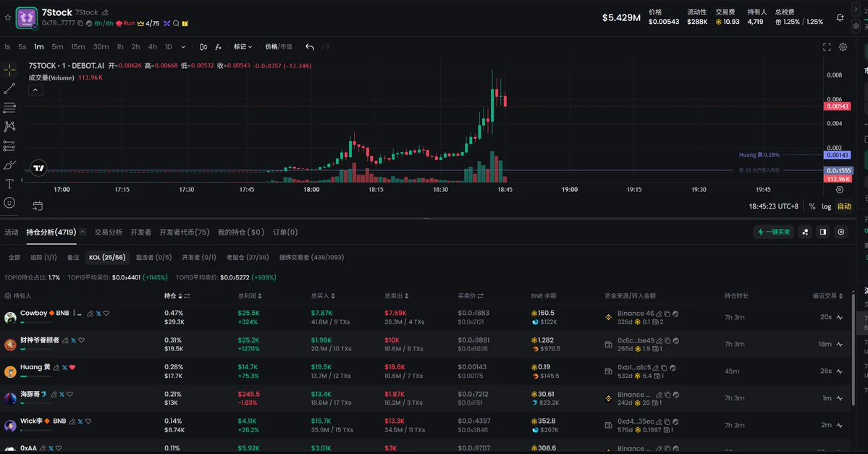This screenshot has height=454, width=868.
Task: Open chart settings gear icon
Action: tap(843, 47)
